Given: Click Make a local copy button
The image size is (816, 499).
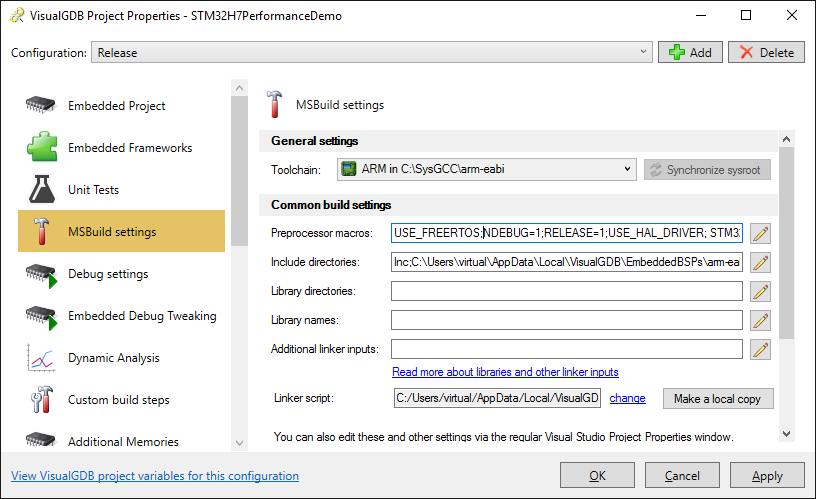Looking at the screenshot, I should click(718, 399).
